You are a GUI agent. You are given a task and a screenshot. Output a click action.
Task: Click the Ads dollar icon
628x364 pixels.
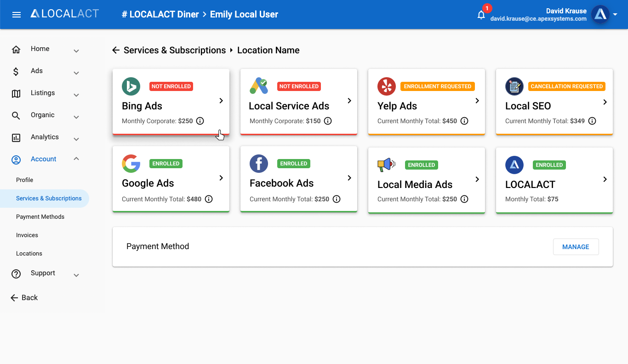(16, 71)
